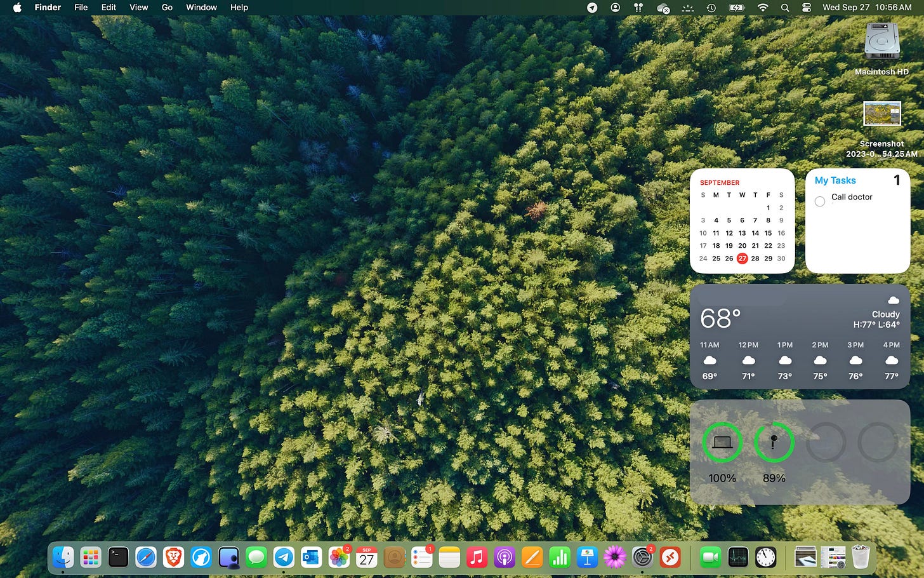Click the date and time in menu bar

pyautogui.click(x=867, y=8)
